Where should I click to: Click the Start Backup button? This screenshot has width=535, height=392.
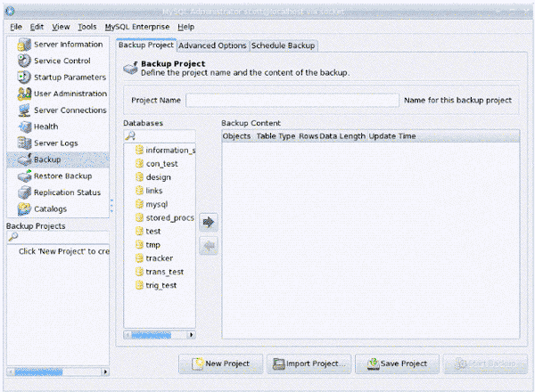pos(485,363)
